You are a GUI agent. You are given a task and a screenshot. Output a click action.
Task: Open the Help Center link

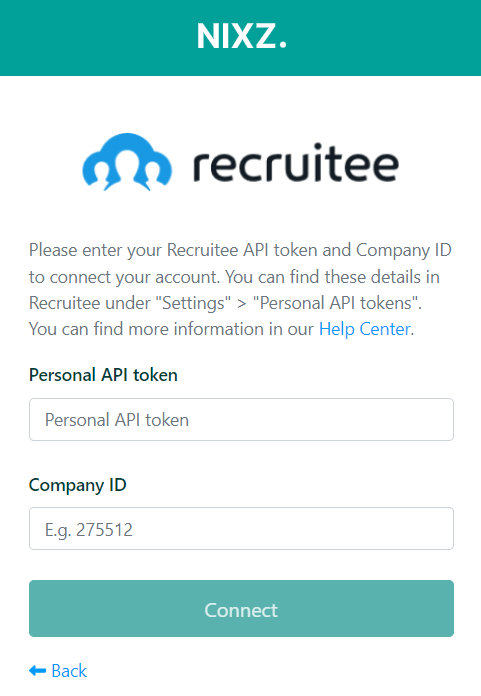click(365, 329)
